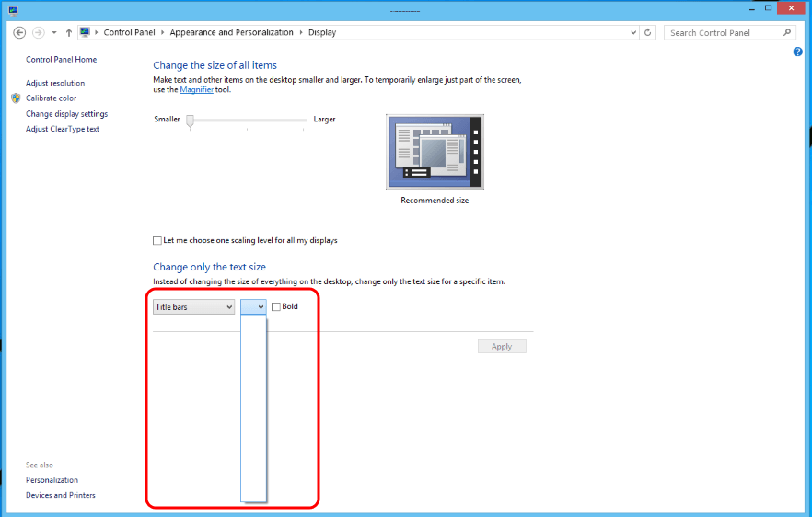
Task: Click the Smaller-Larger size slider handle
Action: click(x=190, y=121)
